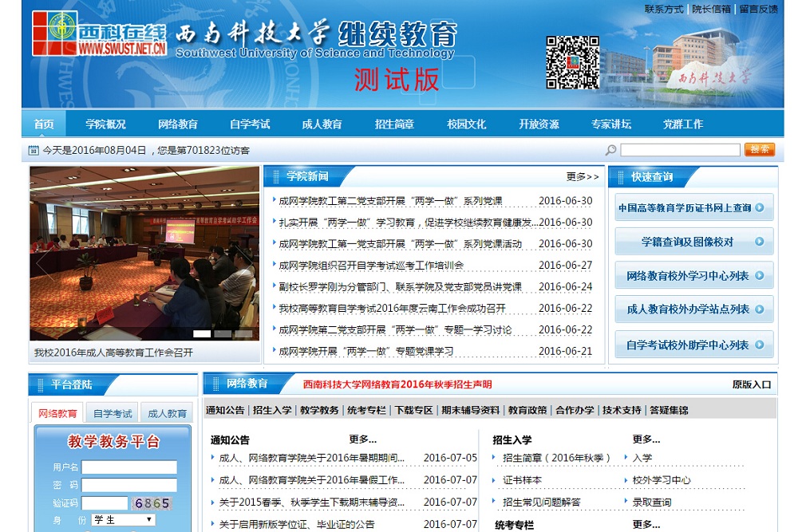This screenshot has height=532, width=798.
Task: Open 答疑集锦 sub-navigation item
Action: pyautogui.click(x=669, y=410)
